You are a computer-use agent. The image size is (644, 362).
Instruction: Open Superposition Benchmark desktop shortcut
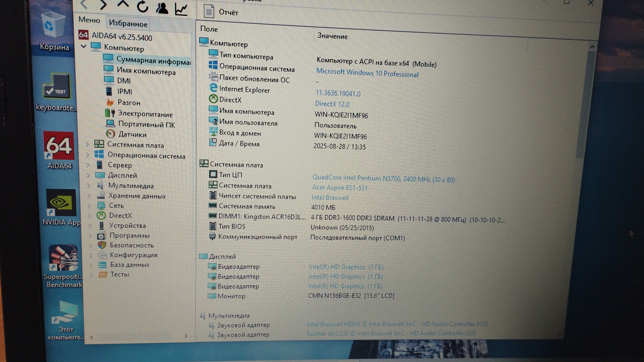click(63, 258)
